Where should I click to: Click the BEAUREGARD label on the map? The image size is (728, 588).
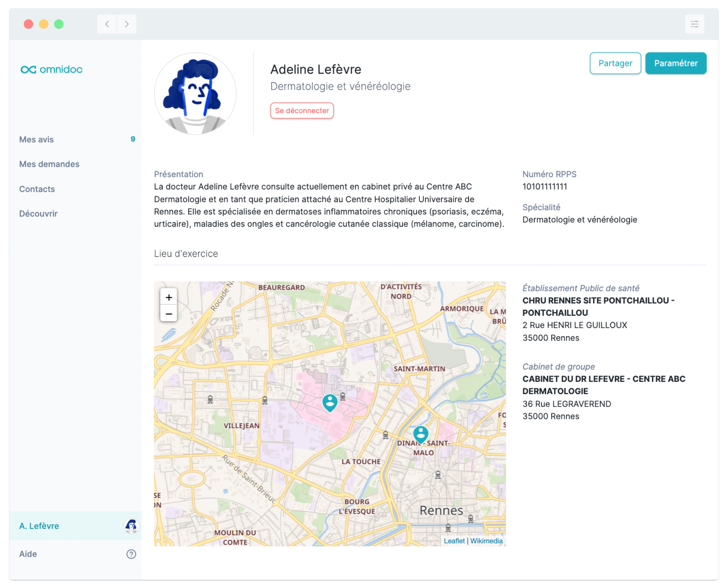[281, 288]
